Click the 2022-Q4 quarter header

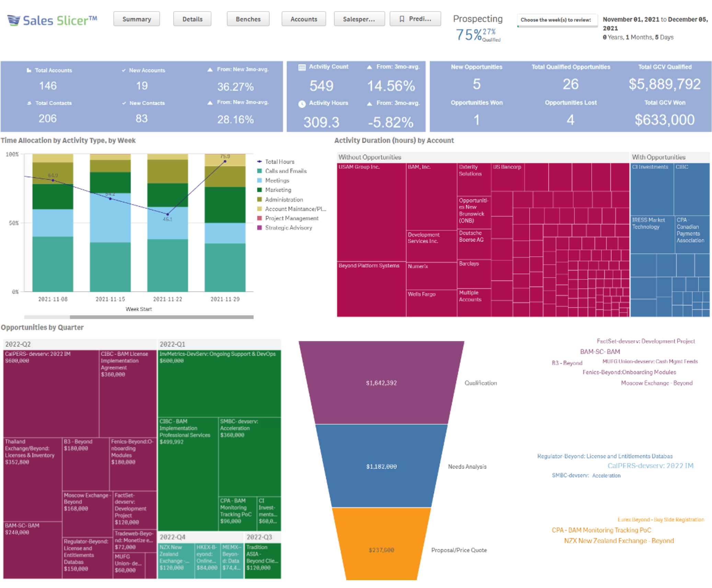200,537
